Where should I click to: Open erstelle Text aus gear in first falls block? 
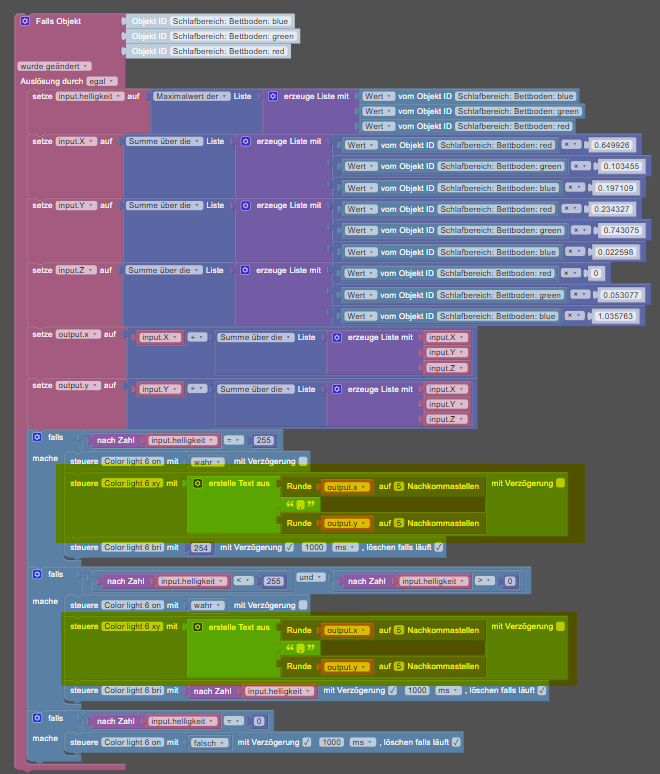[197, 483]
